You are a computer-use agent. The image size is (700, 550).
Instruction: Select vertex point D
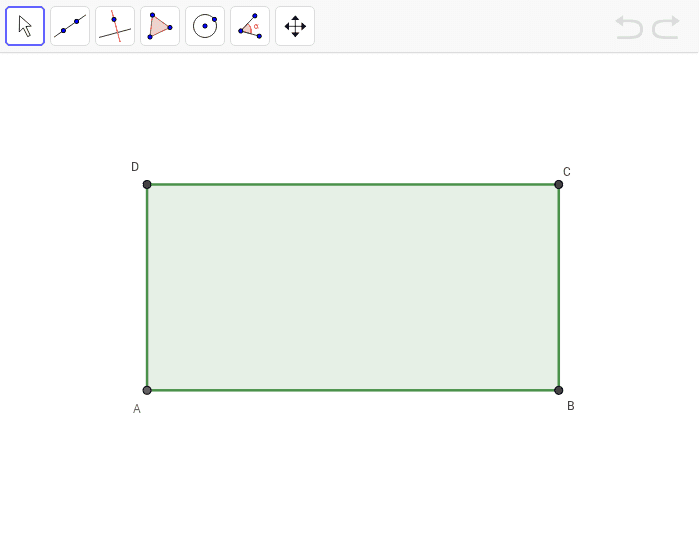147,184
